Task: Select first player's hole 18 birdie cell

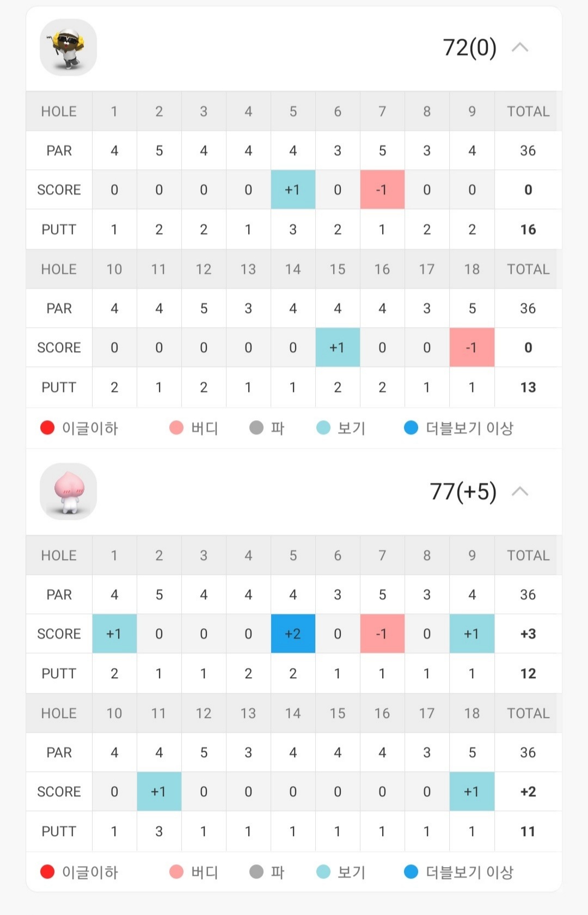Action: [472, 347]
